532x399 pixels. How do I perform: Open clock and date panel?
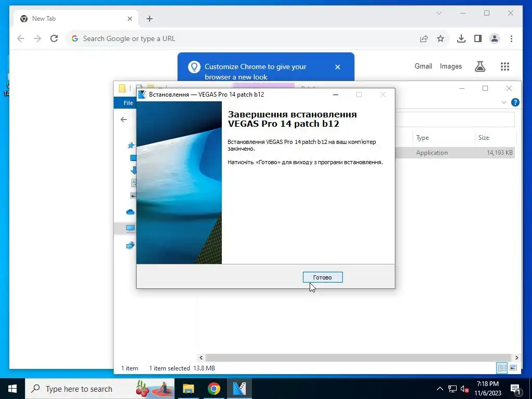487,389
